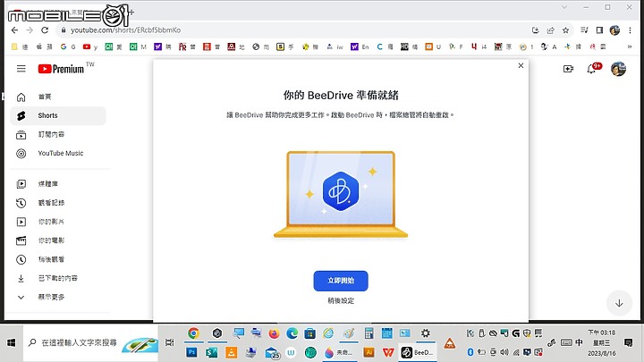
Task: Open Photoshop from the taskbar
Action: click(x=191, y=352)
